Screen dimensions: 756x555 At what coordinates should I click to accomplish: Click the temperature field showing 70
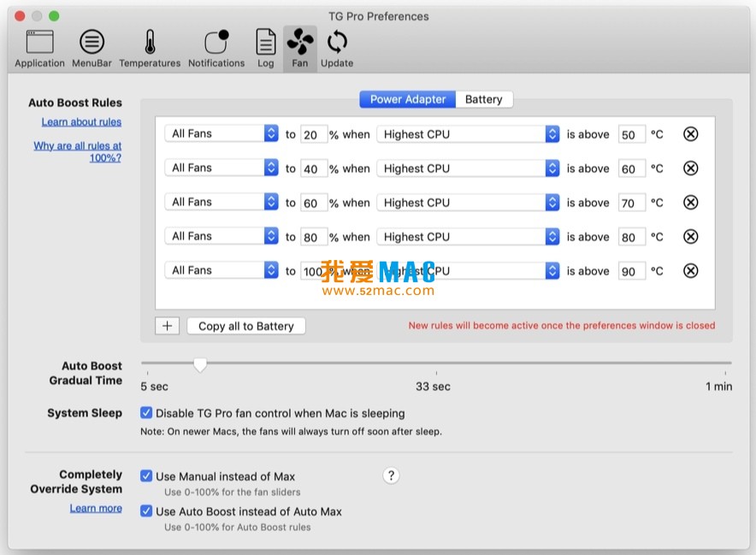(x=632, y=203)
